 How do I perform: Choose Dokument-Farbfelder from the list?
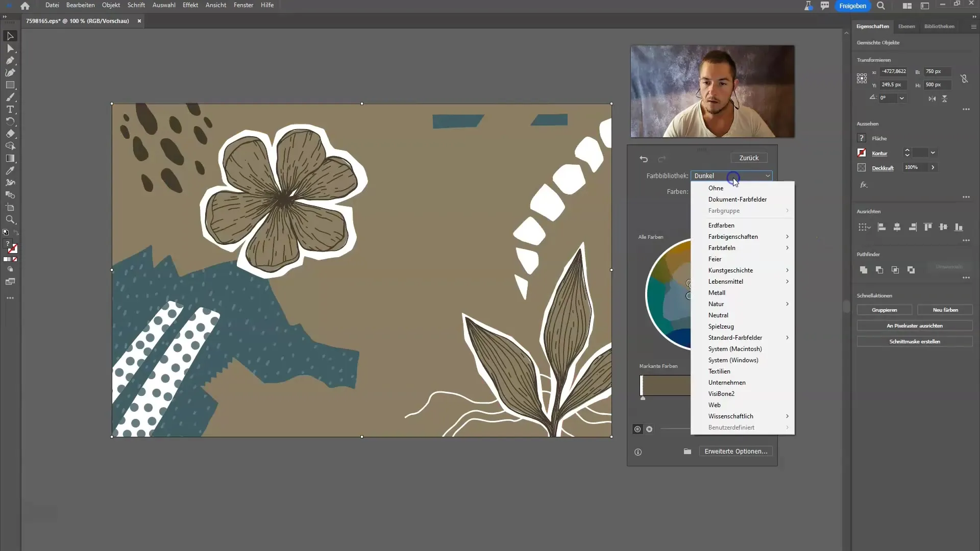(x=743, y=199)
